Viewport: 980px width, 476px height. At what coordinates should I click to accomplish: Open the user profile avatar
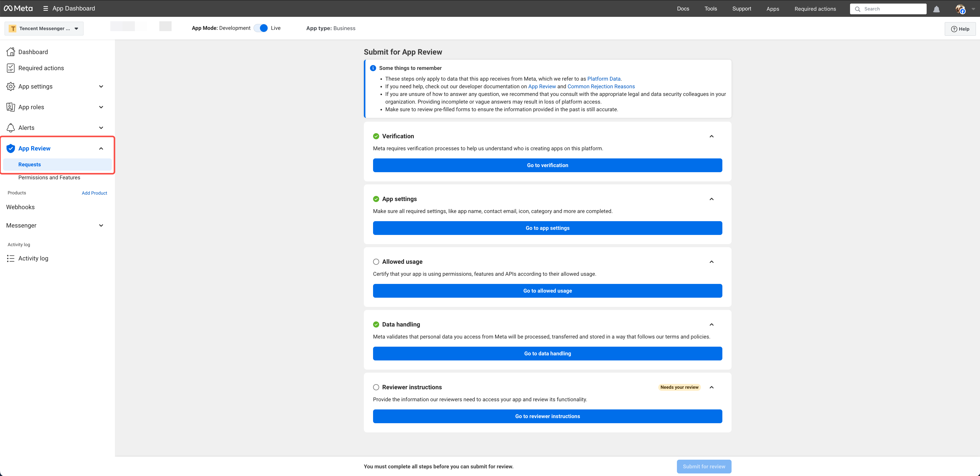coord(960,9)
